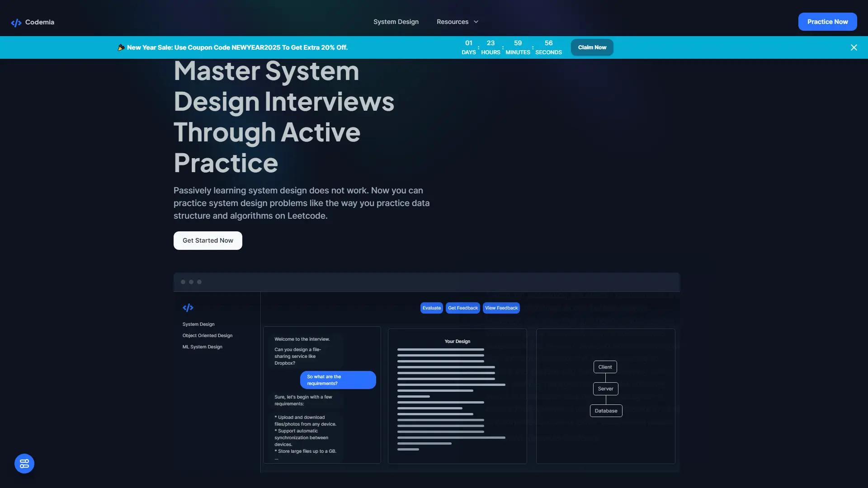Select Object Oriented Design in the sidebar
The width and height of the screenshot is (868, 488).
tap(207, 335)
